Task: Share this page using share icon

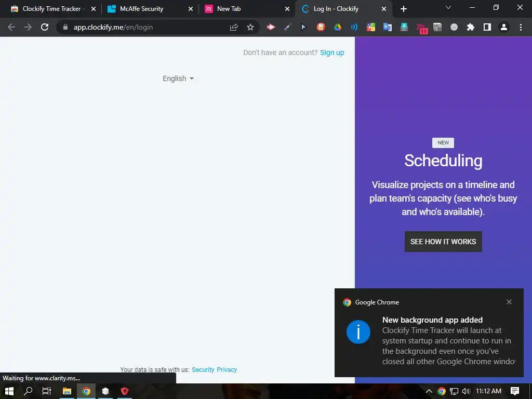Action: tap(234, 28)
